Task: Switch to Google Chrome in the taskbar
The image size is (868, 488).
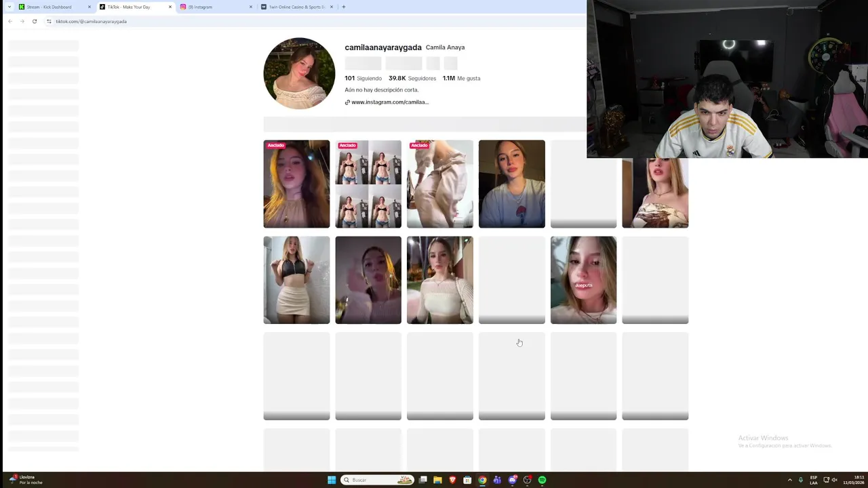Action: (482, 480)
